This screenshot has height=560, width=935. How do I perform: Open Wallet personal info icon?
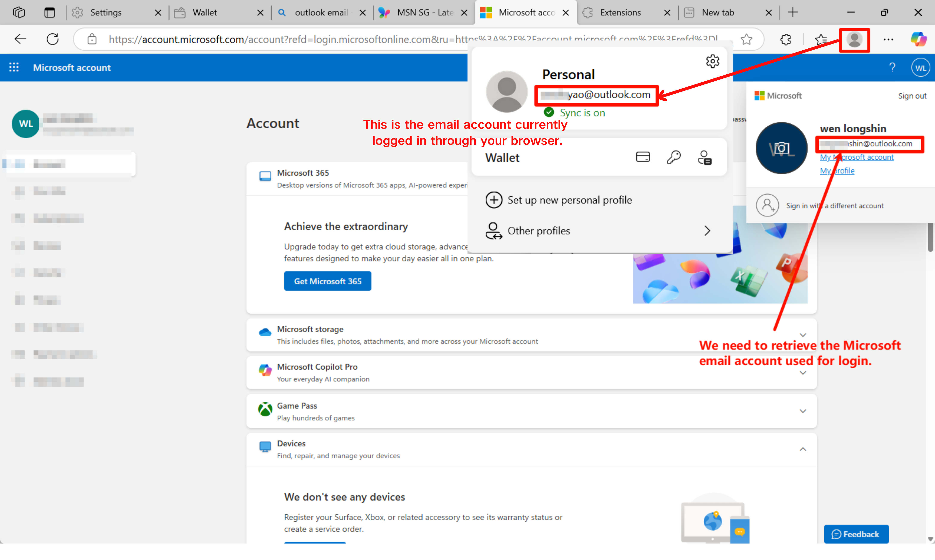pyautogui.click(x=704, y=157)
